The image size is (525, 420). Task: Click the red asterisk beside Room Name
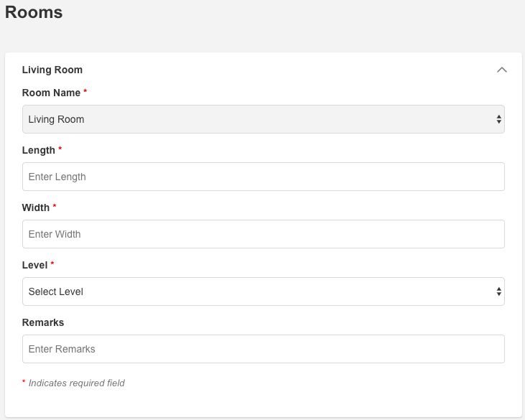tap(85, 91)
